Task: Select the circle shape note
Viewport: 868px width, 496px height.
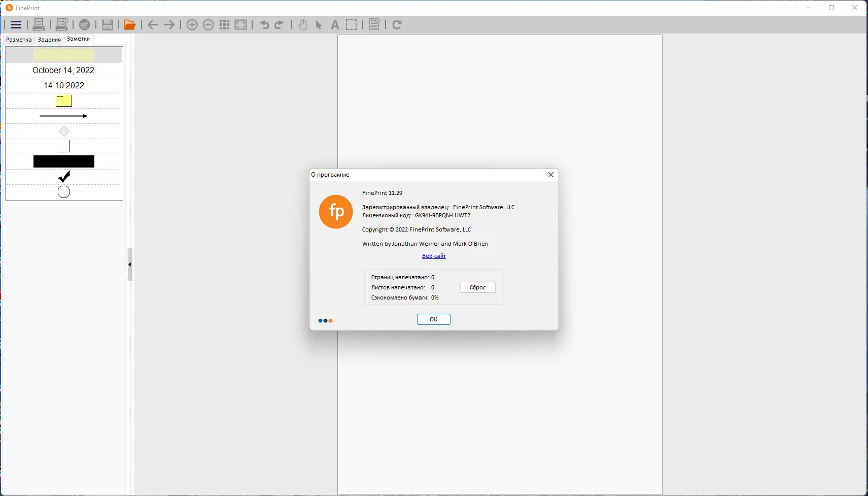Action: point(64,192)
